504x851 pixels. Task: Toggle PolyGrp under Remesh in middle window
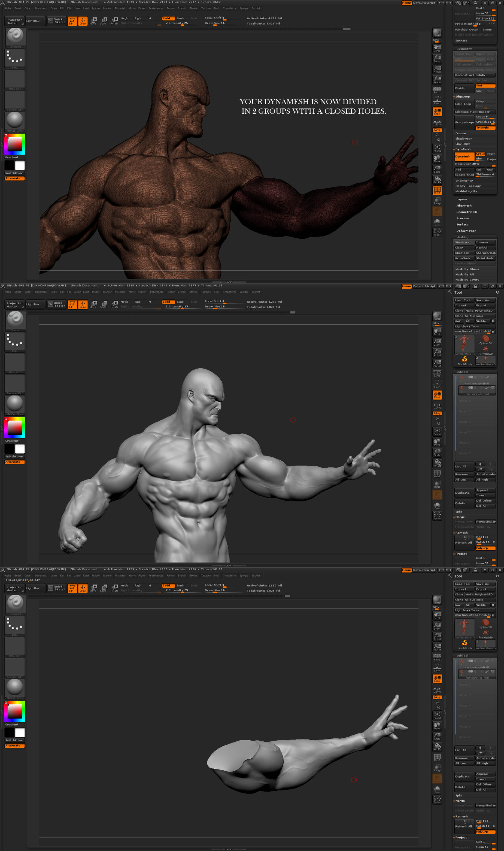point(485,548)
